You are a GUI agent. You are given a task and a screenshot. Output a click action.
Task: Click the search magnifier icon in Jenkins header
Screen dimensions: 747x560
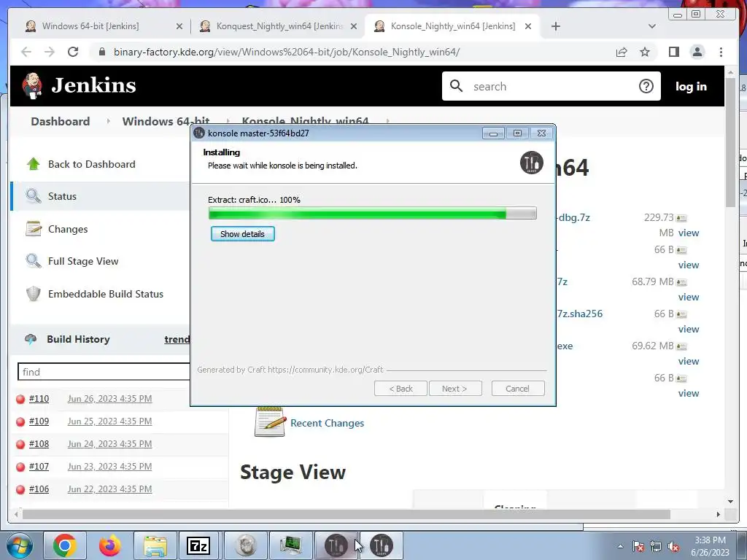[456, 86]
